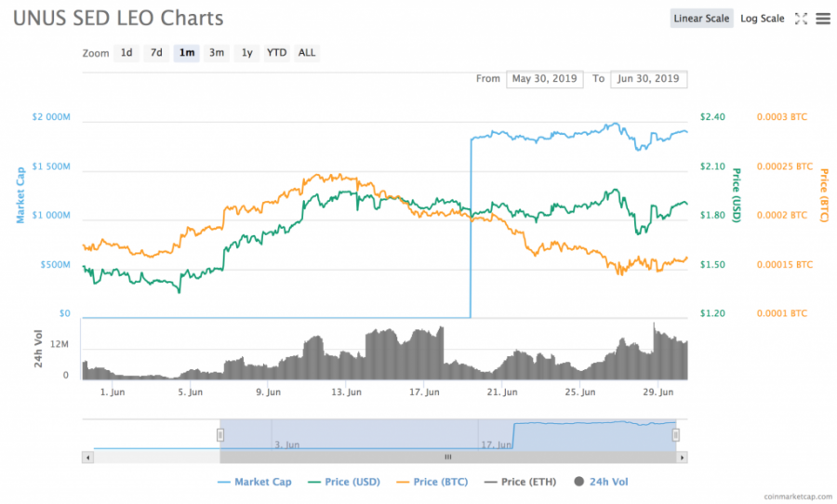Screen dimensions: 837x504
Task: Click the $1.50 USD price label
Action: (712, 265)
